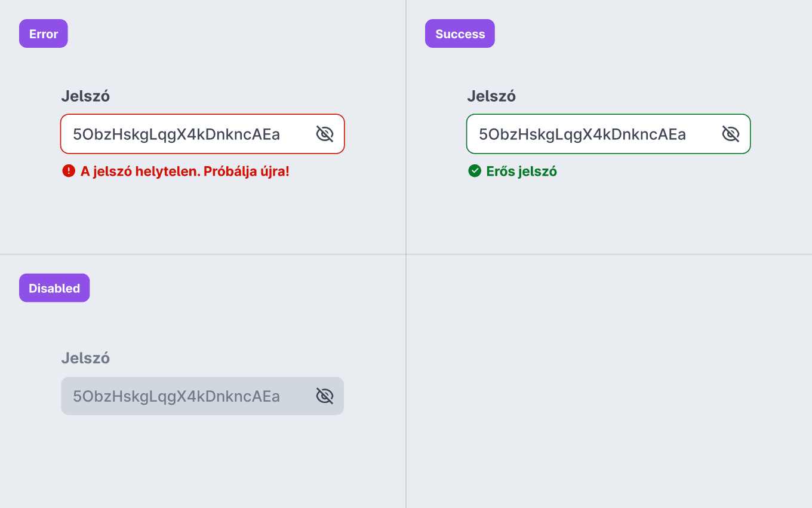Click the Success state badge
Screen dimensions: 812x508
460,33
